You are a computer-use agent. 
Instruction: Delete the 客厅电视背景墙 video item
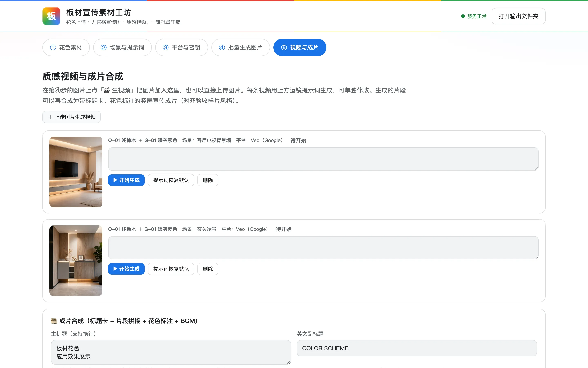[x=208, y=180]
